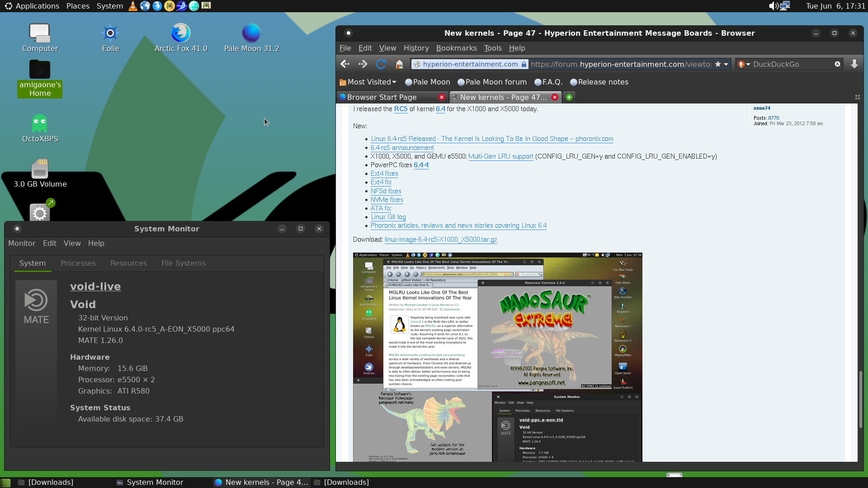
Task: Open the URL bar history dropdown arrow
Action: 726,64
